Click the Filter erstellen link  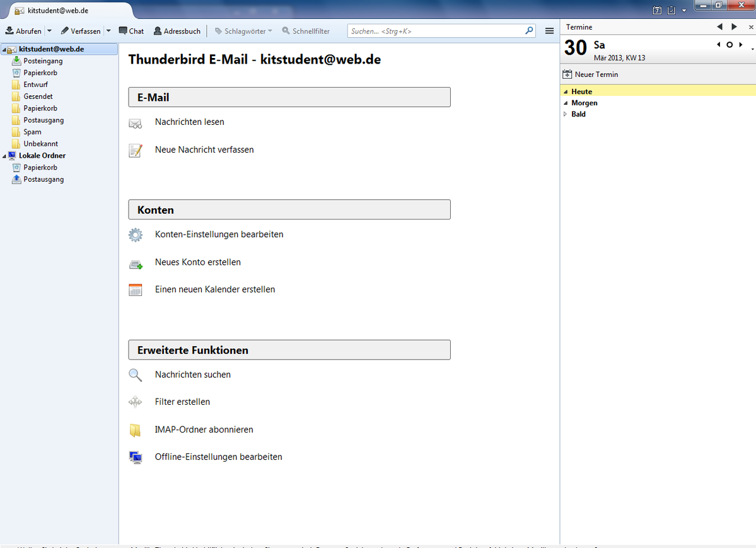pos(182,402)
